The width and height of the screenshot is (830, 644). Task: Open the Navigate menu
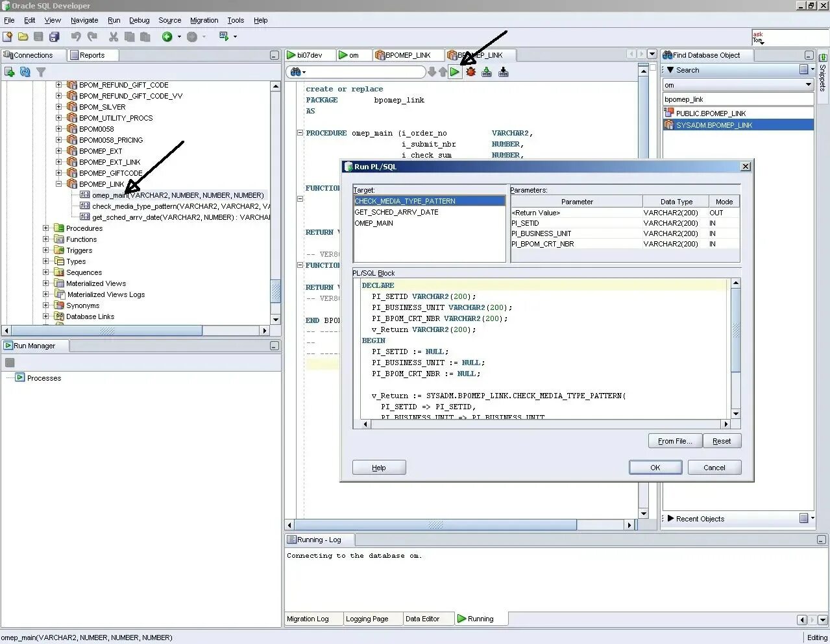coord(84,20)
